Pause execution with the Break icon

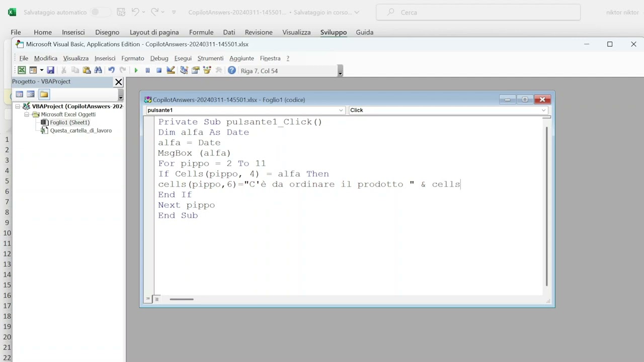point(147,70)
